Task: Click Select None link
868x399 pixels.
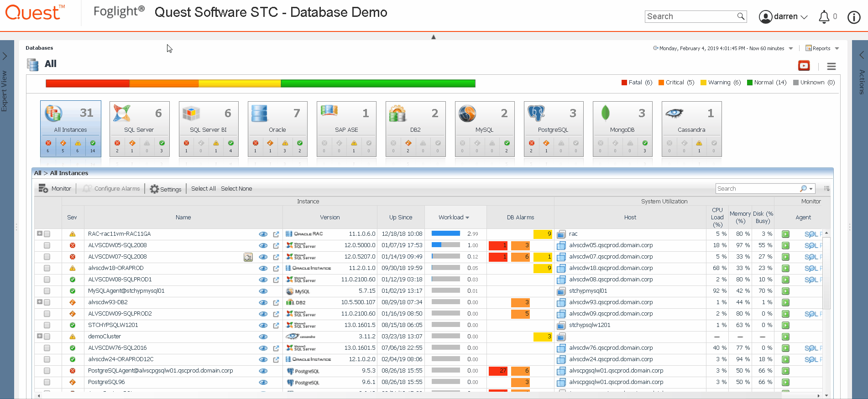Action: [236, 188]
